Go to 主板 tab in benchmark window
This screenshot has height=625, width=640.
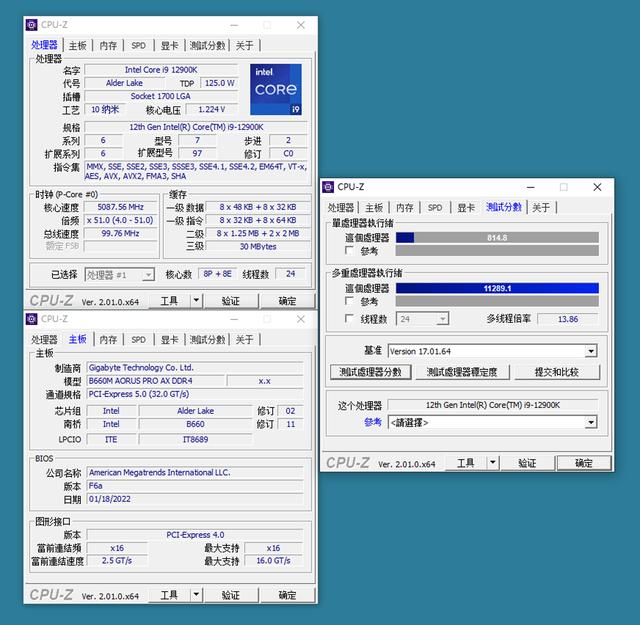(374, 208)
